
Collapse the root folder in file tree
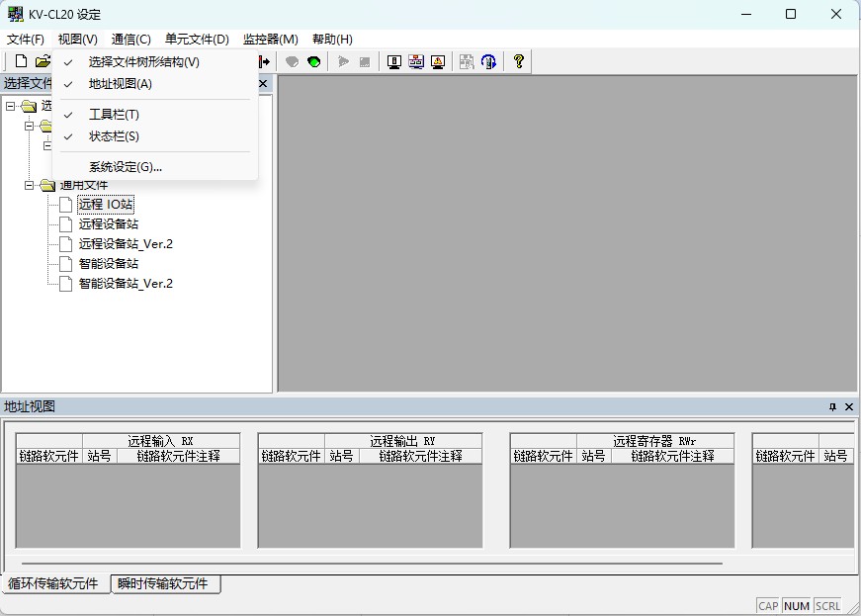coord(10,106)
